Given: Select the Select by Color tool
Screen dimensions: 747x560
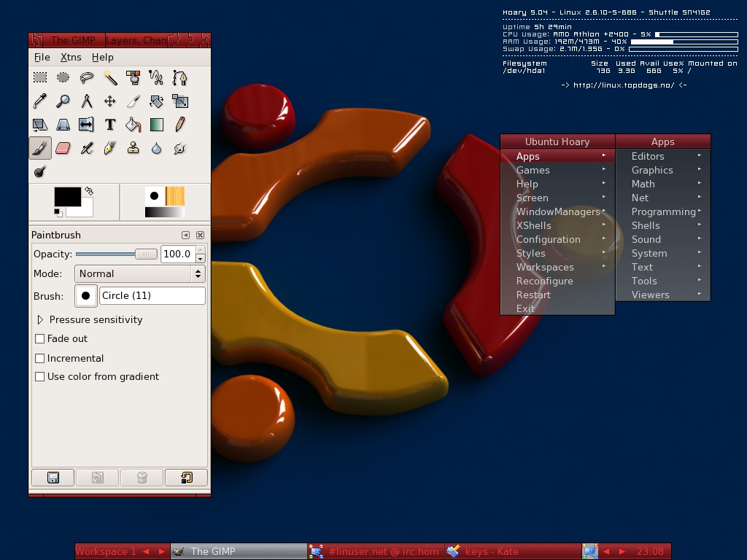Looking at the screenshot, I should pyautogui.click(x=133, y=77).
